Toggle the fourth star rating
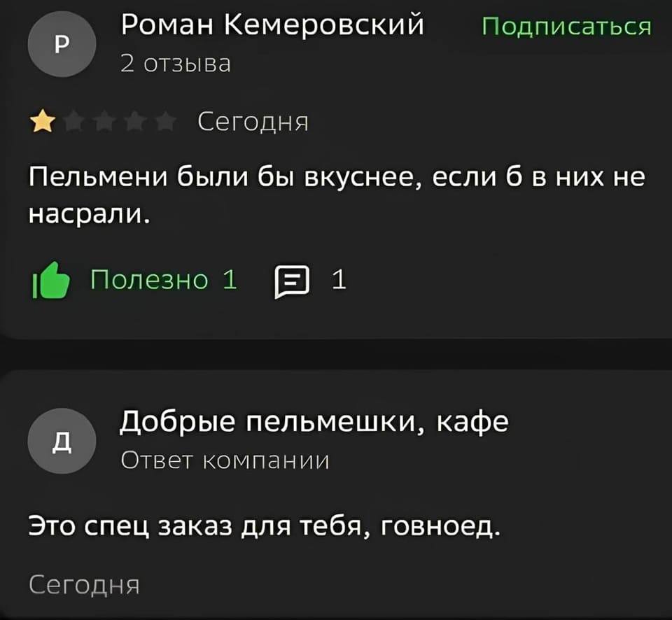The width and height of the screenshot is (672, 620). [135, 120]
